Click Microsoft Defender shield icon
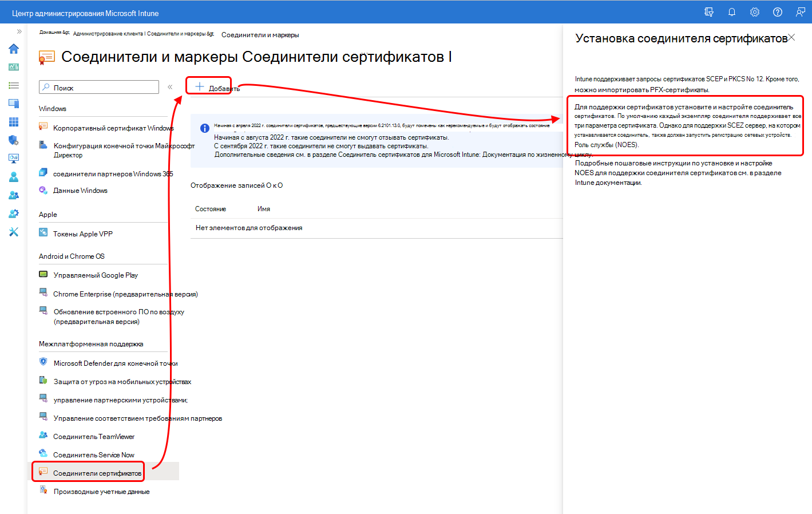Image resolution: width=812 pixels, height=514 pixels. coord(43,362)
